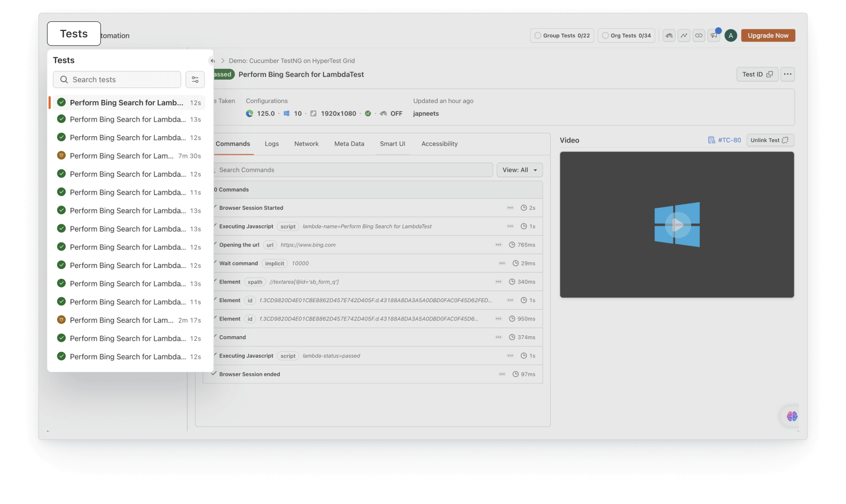The image size is (846, 504).
Task: Open the user avatar 'A' menu
Action: [x=731, y=36]
